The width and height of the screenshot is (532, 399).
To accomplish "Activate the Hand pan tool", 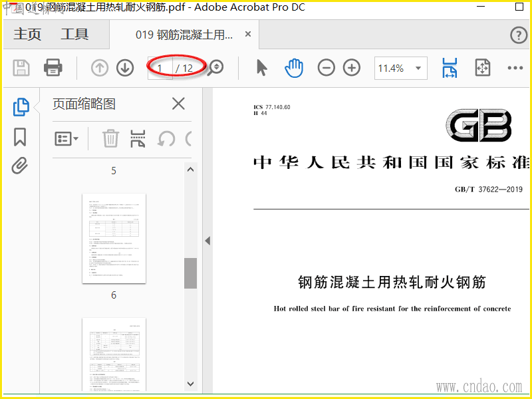I will pos(294,68).
